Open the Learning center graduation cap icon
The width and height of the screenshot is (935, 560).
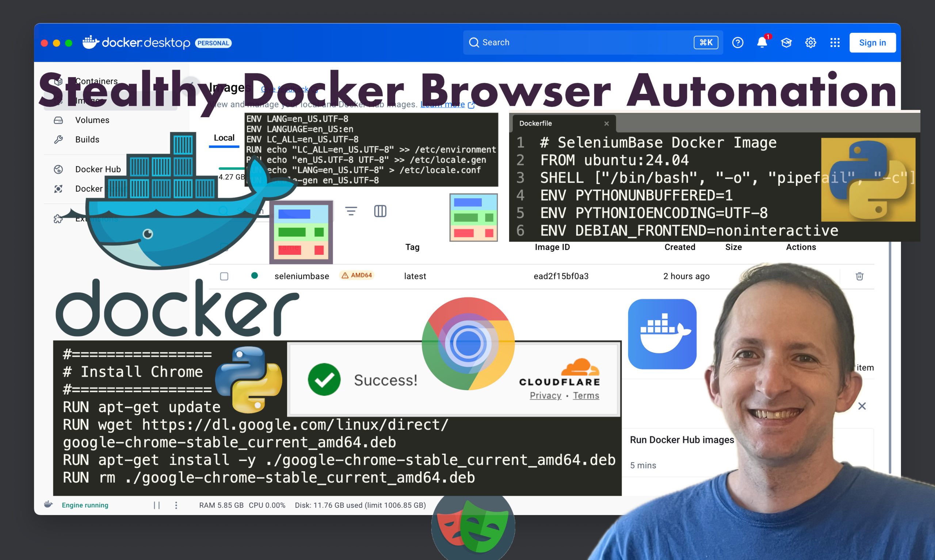[786, 43]
